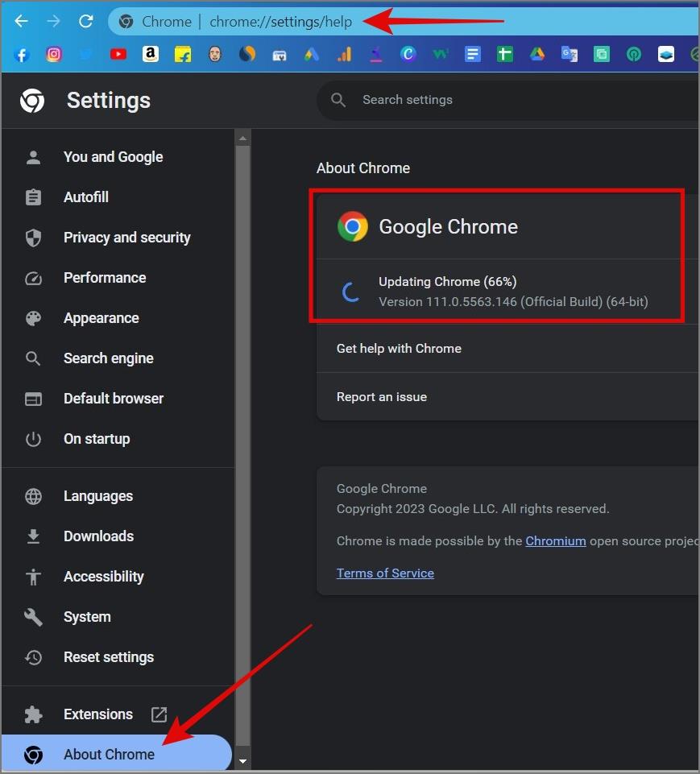Select Appearance in the sidebar
The width and height of the screenshot is (700, 774).
click(x=118, y=318)
